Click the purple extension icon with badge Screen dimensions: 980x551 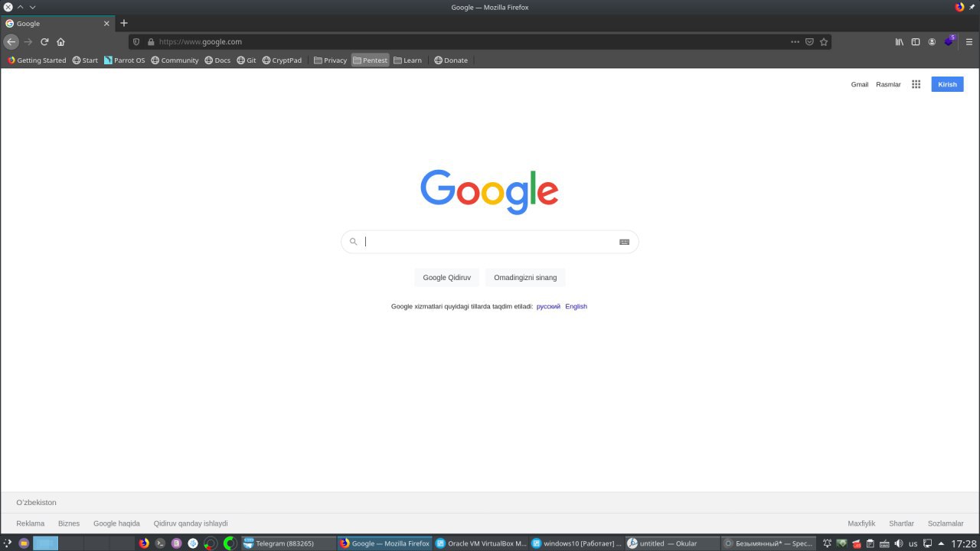[x=949, y=41]
